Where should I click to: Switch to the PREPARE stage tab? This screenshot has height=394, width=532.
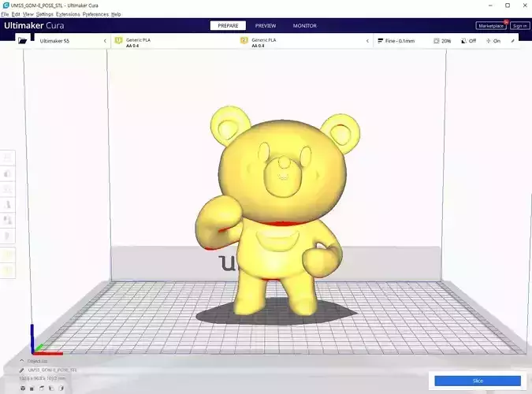(x=228, y=26)
